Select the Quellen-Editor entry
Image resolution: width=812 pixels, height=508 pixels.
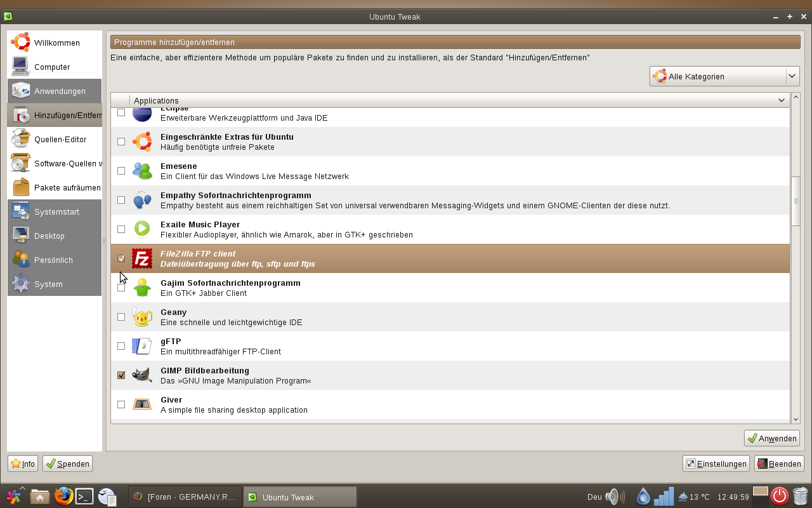pyautogui.click(x=55, y=139)
